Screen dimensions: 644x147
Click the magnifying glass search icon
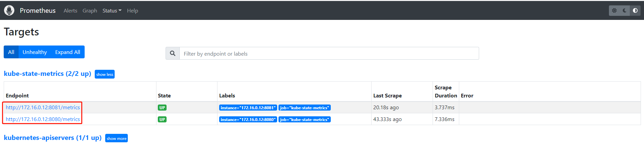173,54
